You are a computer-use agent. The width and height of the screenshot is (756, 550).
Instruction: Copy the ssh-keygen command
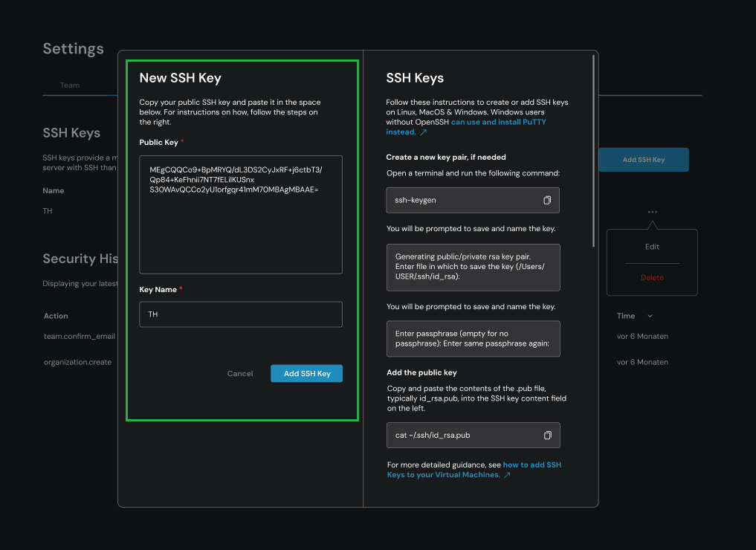(547, 201)
